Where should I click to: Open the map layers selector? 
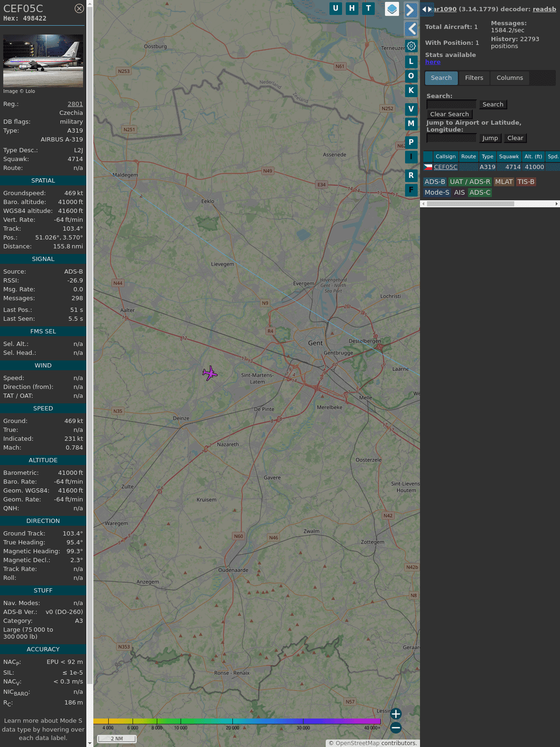pyautogui.click(x=392, y=9)
